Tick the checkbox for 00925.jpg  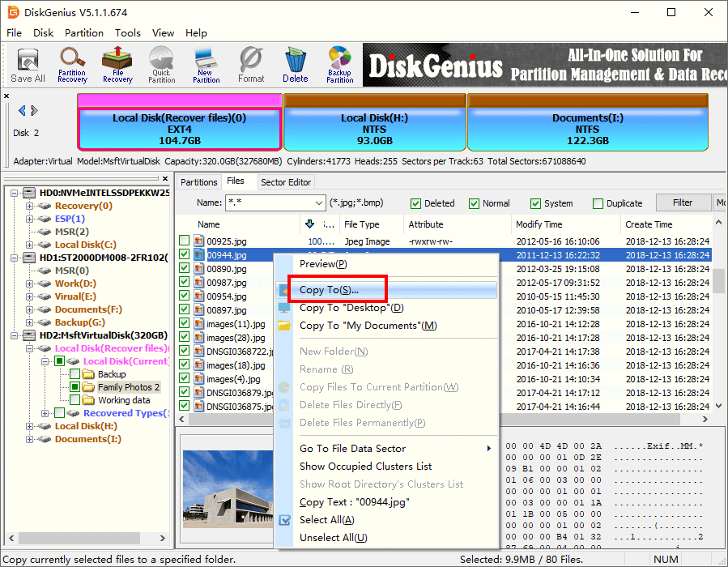pyautogui.click(x=185, y=241)
